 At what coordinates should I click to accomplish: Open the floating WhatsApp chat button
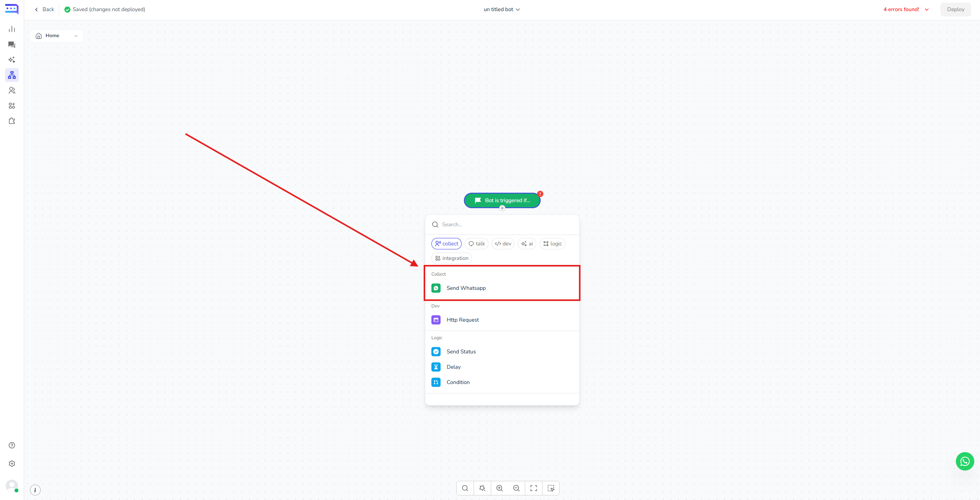click(x=965, y=461)
